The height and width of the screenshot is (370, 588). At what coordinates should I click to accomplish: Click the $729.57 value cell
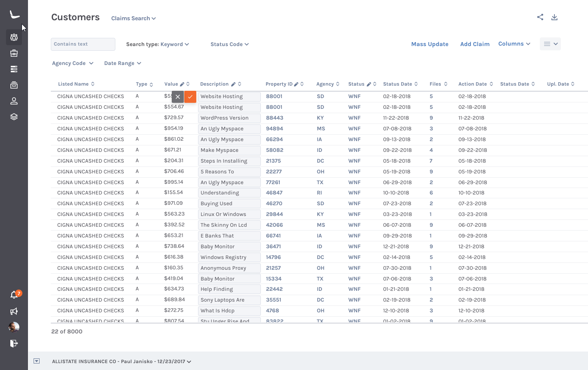(x=174, y=117)
